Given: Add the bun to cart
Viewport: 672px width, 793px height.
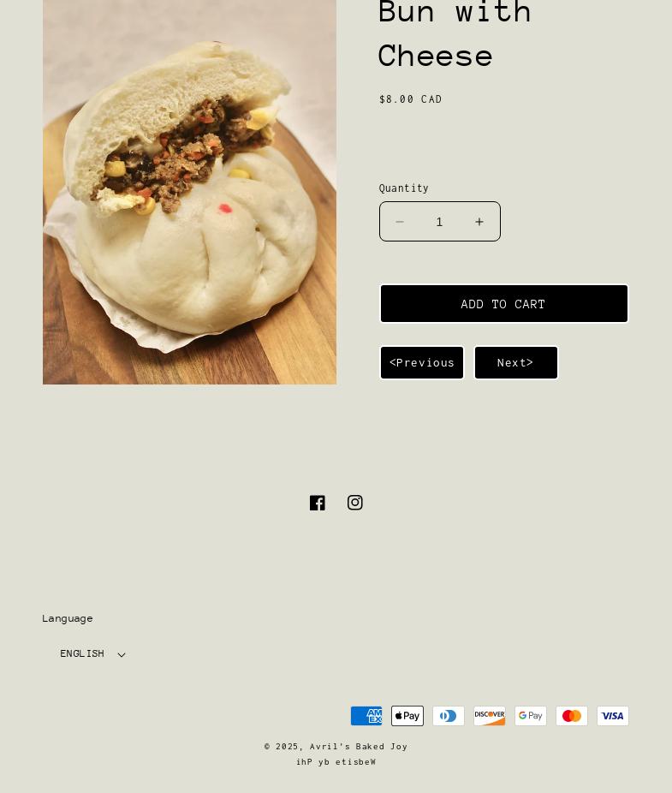Looking at the screenshot, I should pos(504,303).
